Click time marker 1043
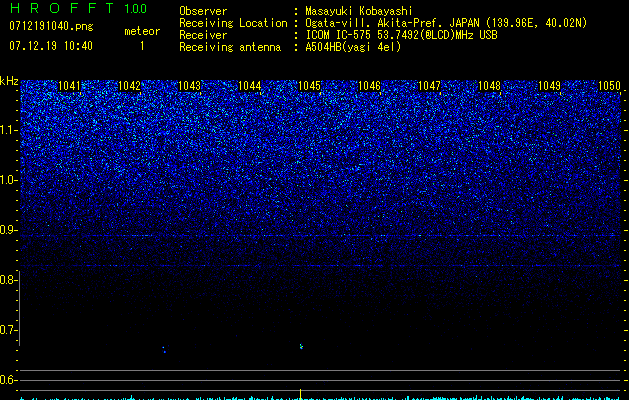 [x=189, y=86]
